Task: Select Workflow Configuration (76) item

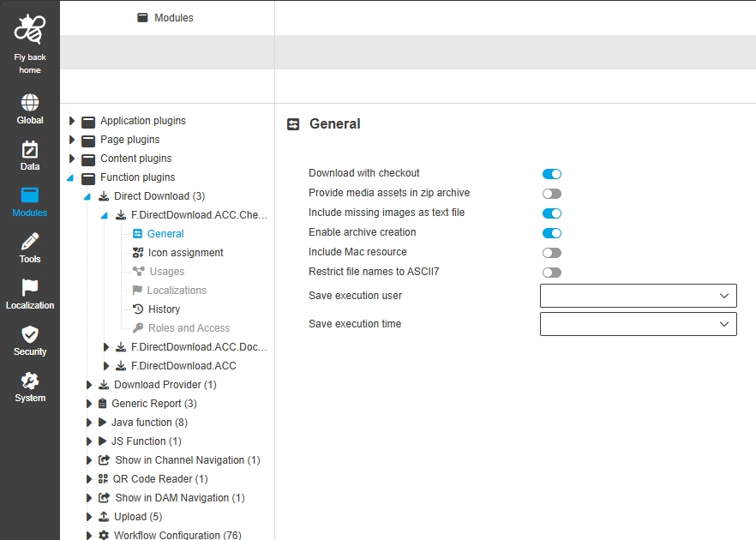Action: 177,535
